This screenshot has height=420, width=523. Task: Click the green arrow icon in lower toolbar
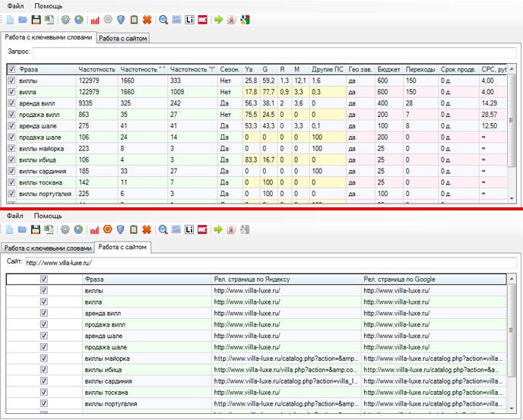pos(217,229)
